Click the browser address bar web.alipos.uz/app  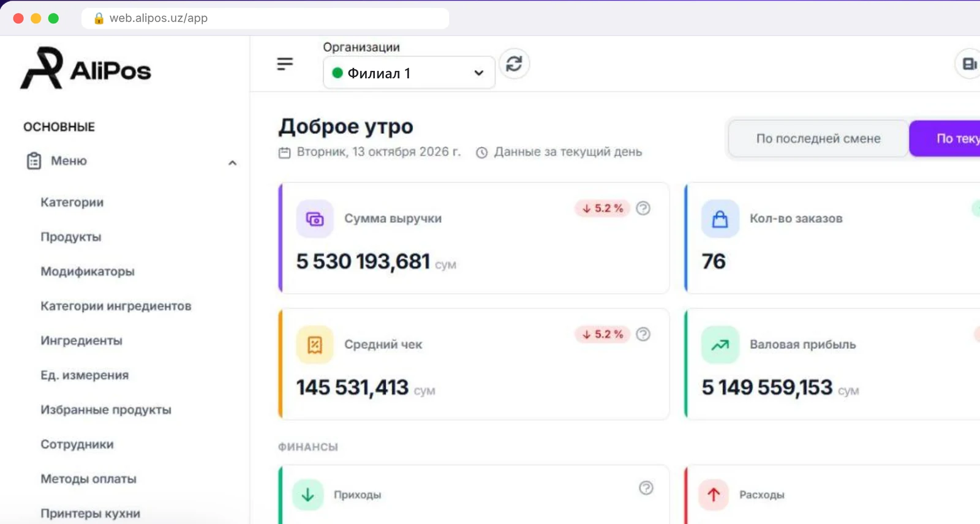coord(265,18)
